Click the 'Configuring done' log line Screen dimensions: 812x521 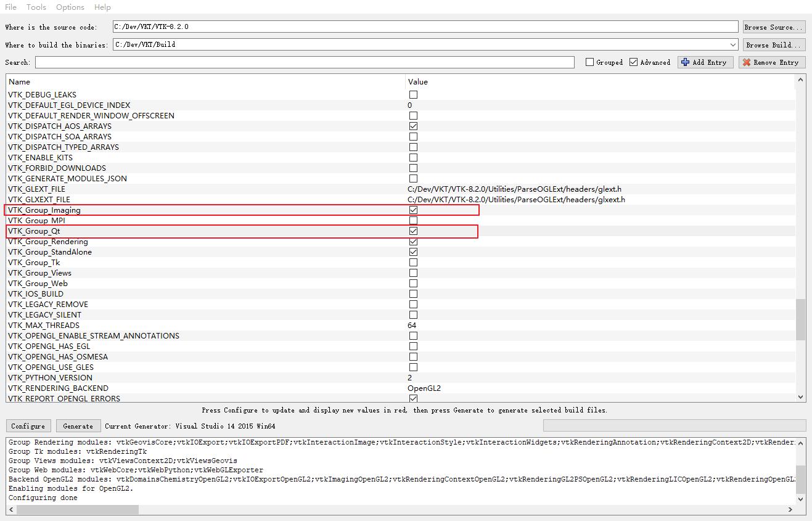point(43,498)
